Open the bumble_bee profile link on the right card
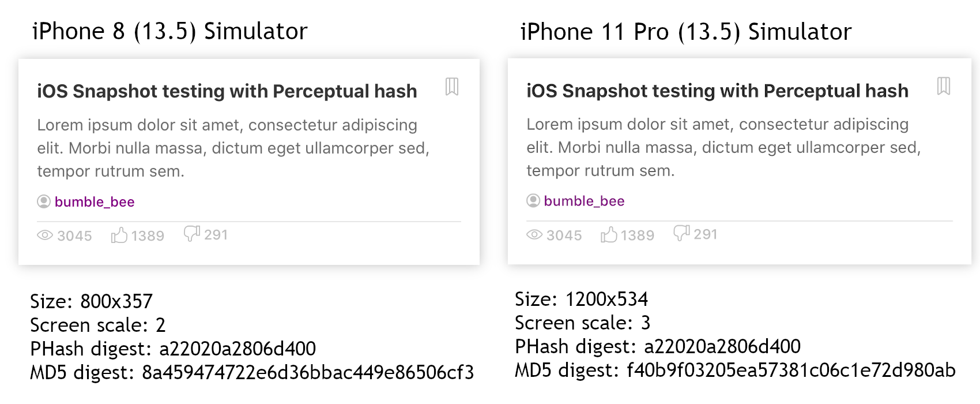Image resolution: width=980 pixels, height=404 pixels. [584, 201]
